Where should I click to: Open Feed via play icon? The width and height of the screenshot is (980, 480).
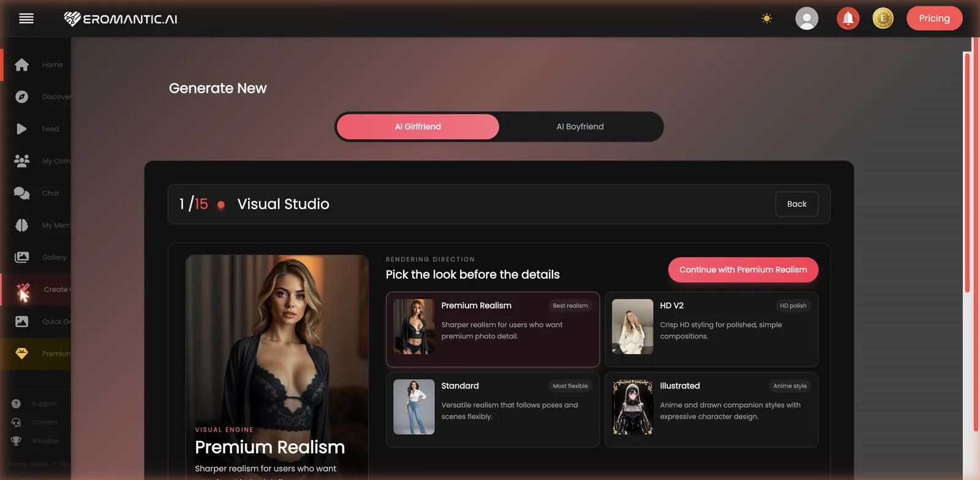coord(21,129)
